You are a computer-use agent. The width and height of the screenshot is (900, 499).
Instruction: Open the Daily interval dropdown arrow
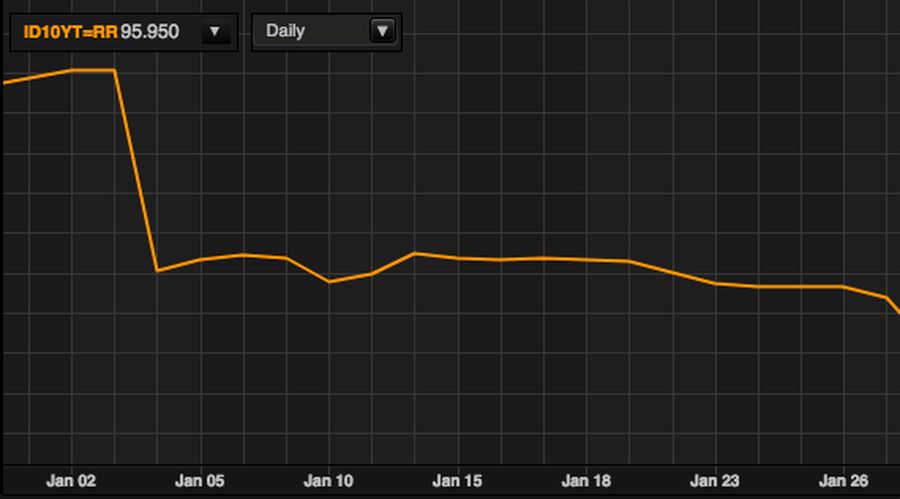[x=382, y=31]
